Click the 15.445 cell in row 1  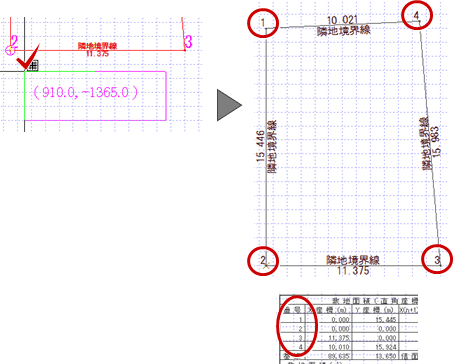386,320
